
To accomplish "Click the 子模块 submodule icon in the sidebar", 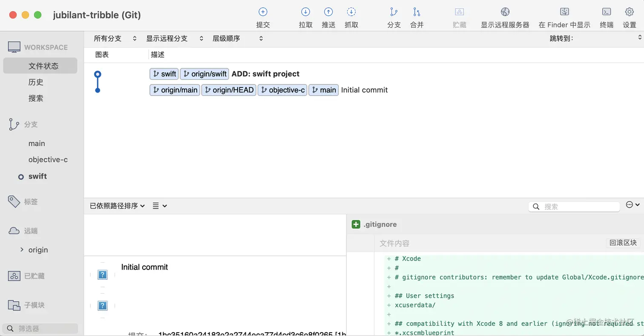I will (14, 305).
